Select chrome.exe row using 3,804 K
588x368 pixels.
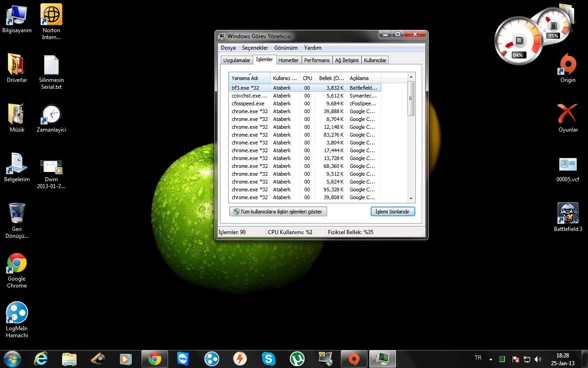click(305, 143)
